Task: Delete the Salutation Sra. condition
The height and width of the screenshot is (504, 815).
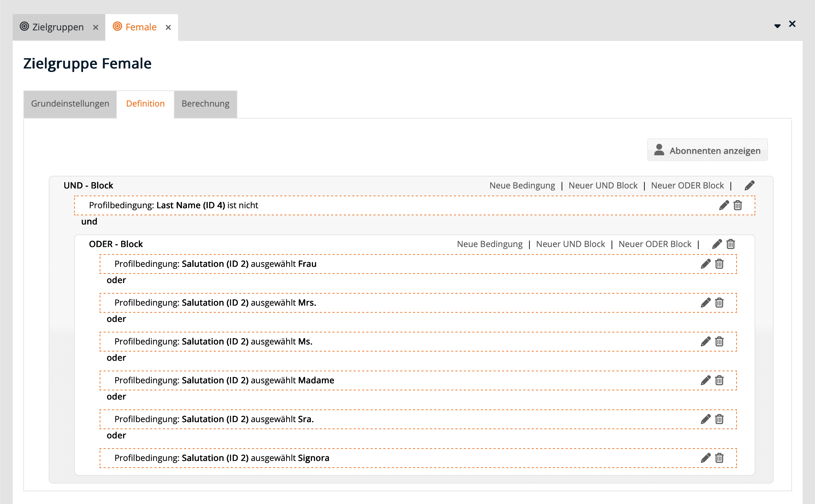Action: click(x=719, y=419)
